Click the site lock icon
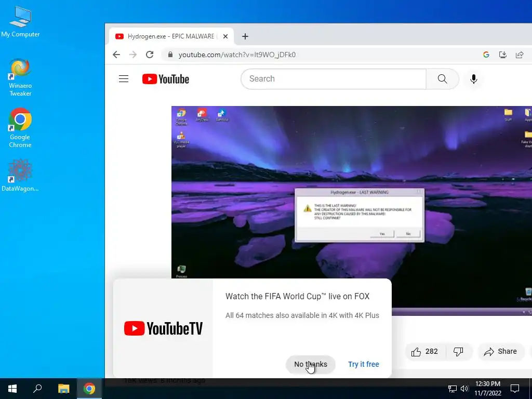This screenshot has height=399, width=532. pyautogui.click(x=170, y=55)
